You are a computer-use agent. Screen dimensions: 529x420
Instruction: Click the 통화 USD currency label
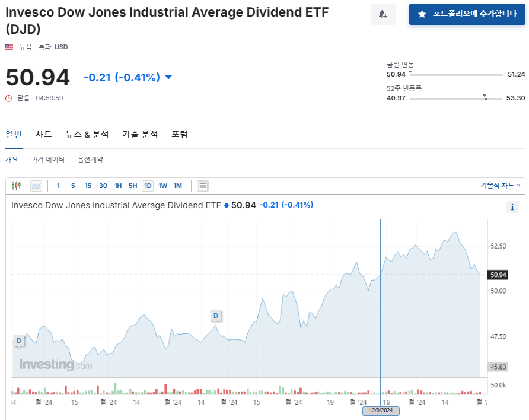coord(53,47)
